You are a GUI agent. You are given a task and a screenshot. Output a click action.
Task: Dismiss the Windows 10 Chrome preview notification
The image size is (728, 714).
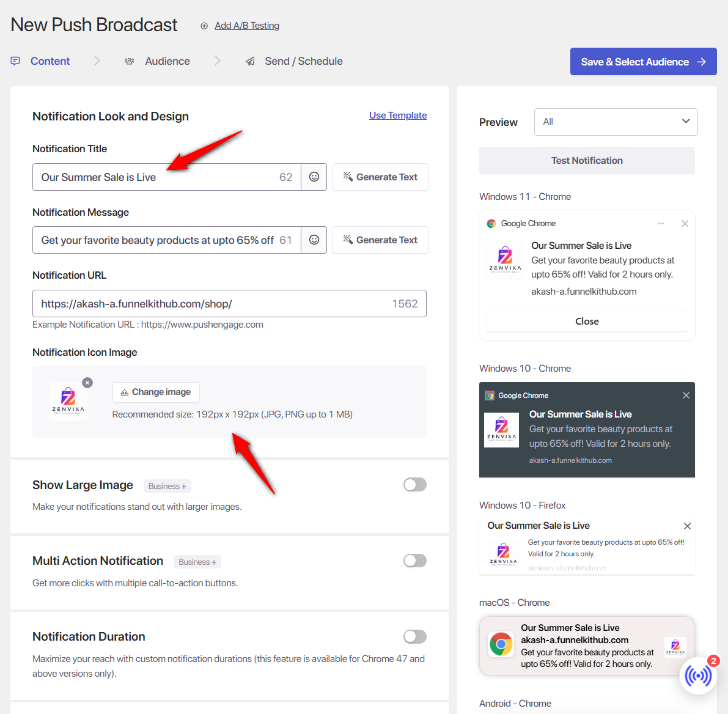click(686, 396)
